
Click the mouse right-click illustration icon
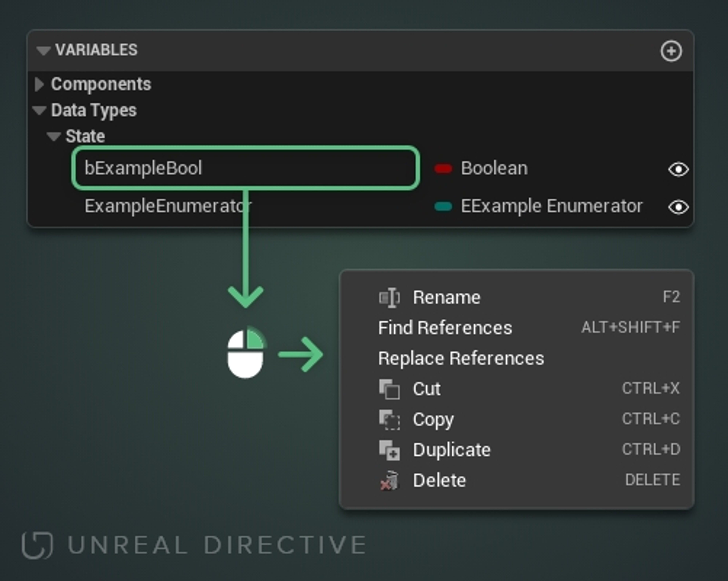(x=246, y=353)
